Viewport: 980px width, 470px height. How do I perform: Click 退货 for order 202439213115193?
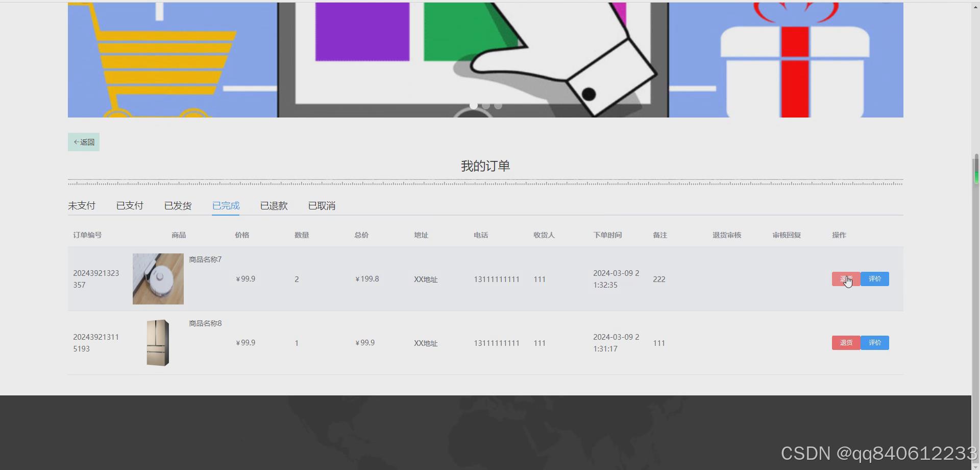coord(846,343)
